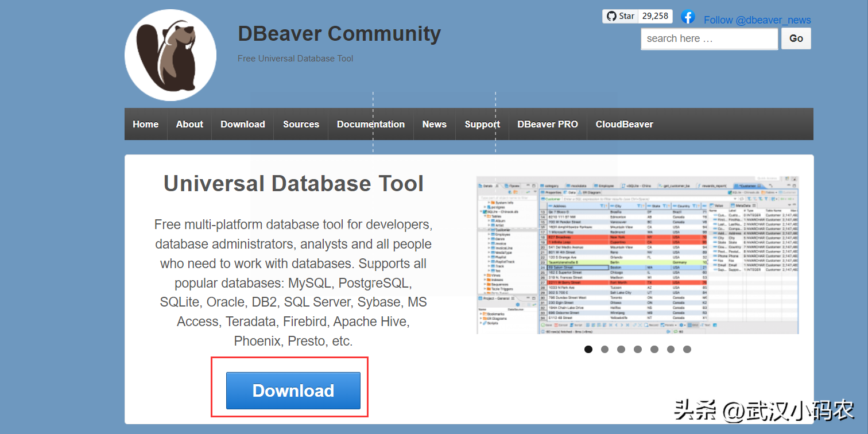Viewport: 868px width, 434px height.
Task: Switch to the last carousel slide dot
Action: pyautogui.click(x=687, y=349)
